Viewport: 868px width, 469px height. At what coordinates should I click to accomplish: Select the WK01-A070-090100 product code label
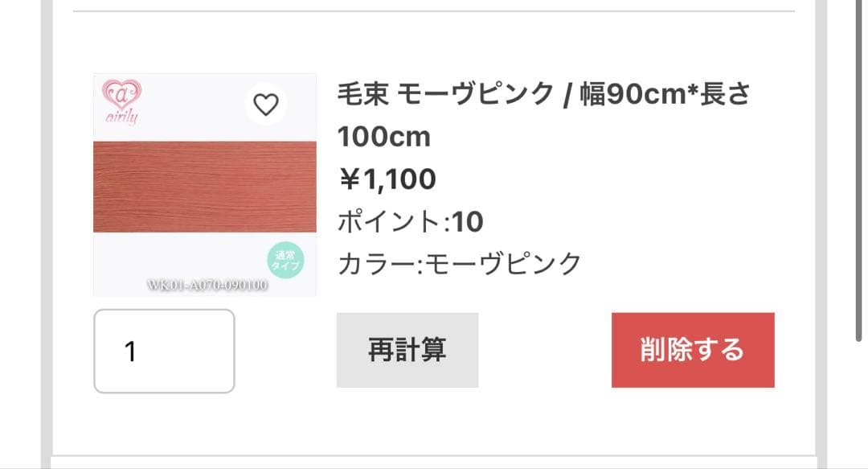[x=207, y=285]
